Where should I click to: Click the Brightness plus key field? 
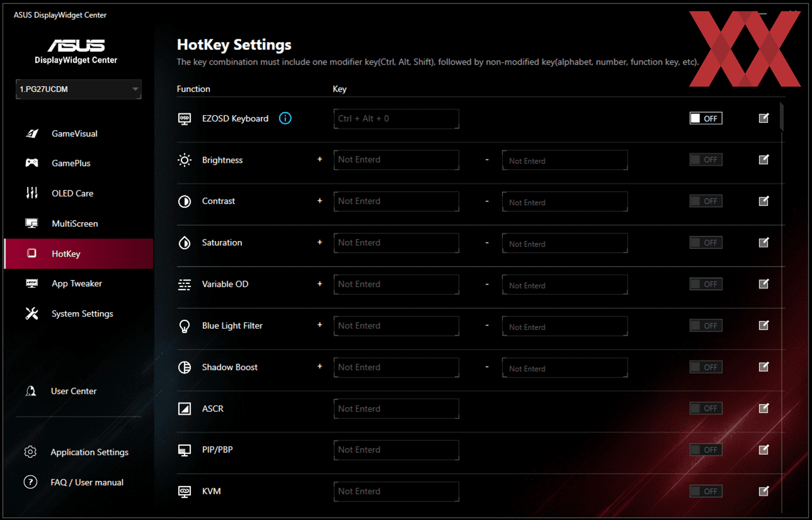click(x=396, y=160)
